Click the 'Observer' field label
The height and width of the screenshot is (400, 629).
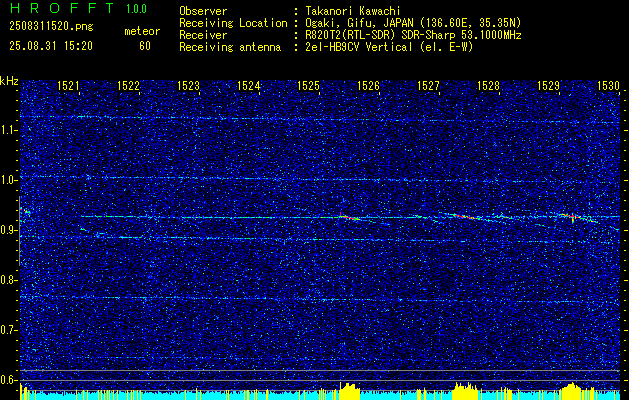click(203, 11)
